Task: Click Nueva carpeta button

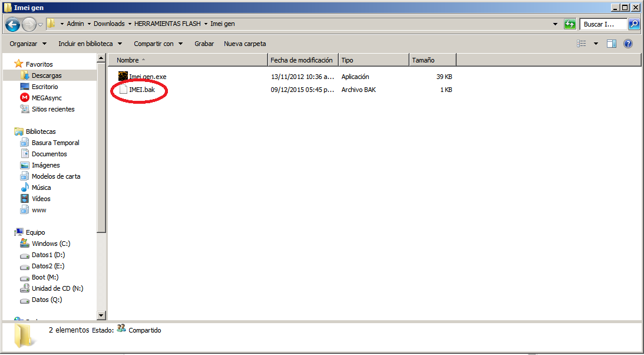Action: [245, 44]
